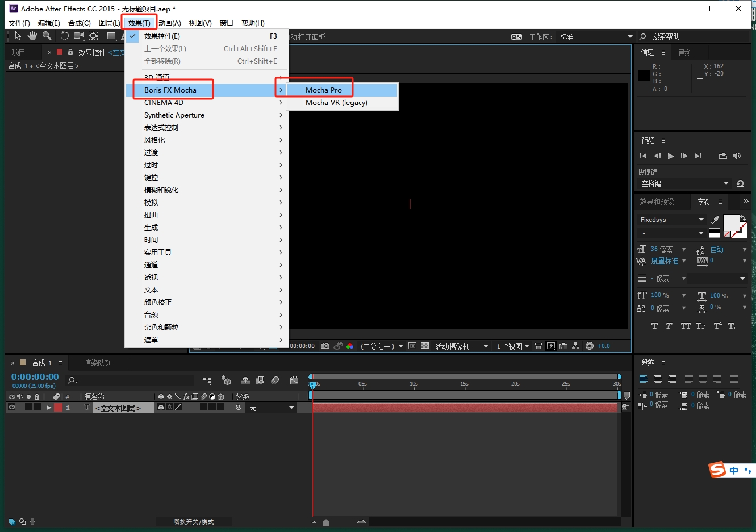Switch to the 渲染队列 tab
The height and width of the screenshot is (532, 756).
coord(98,363)
